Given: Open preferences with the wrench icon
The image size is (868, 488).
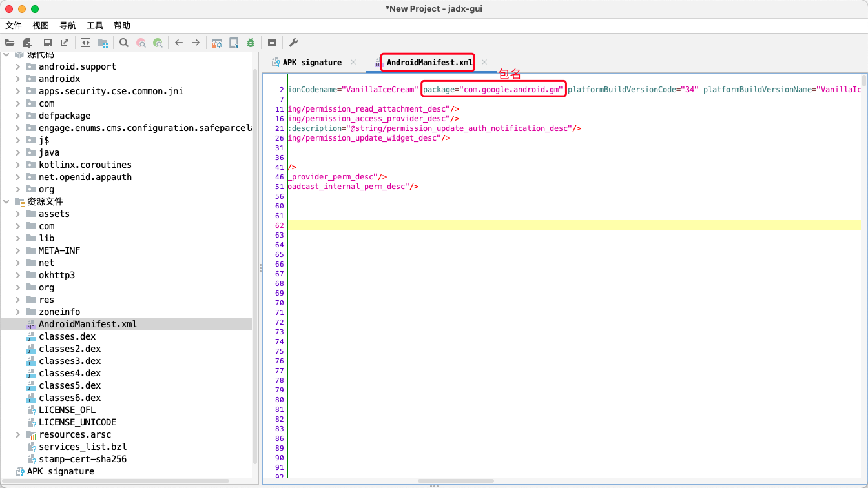Looking at the screenshot, I should point(293,43).
